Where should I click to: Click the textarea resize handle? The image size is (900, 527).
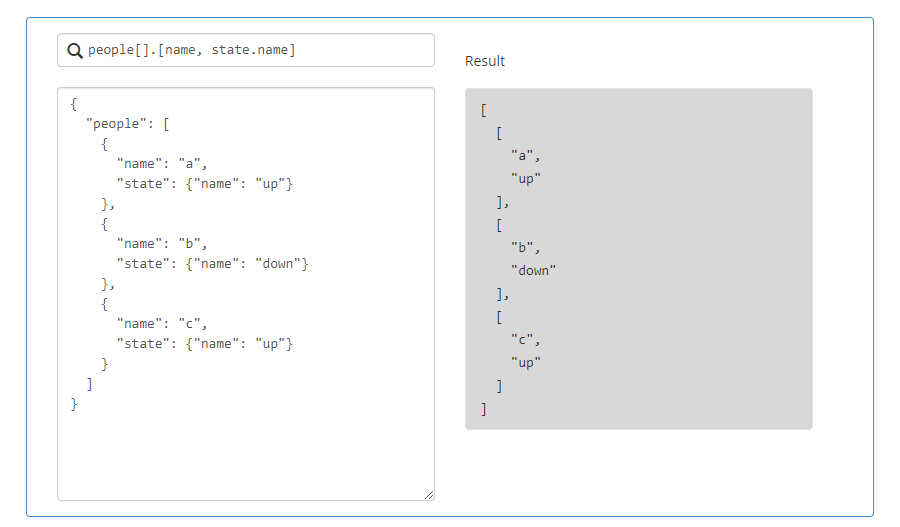(429, 495)
